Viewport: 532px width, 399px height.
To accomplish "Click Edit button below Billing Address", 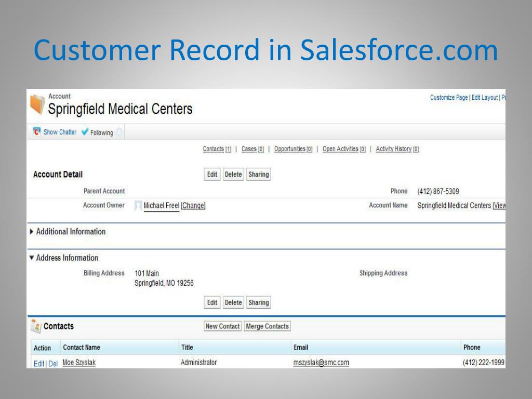I will [212, 303].
